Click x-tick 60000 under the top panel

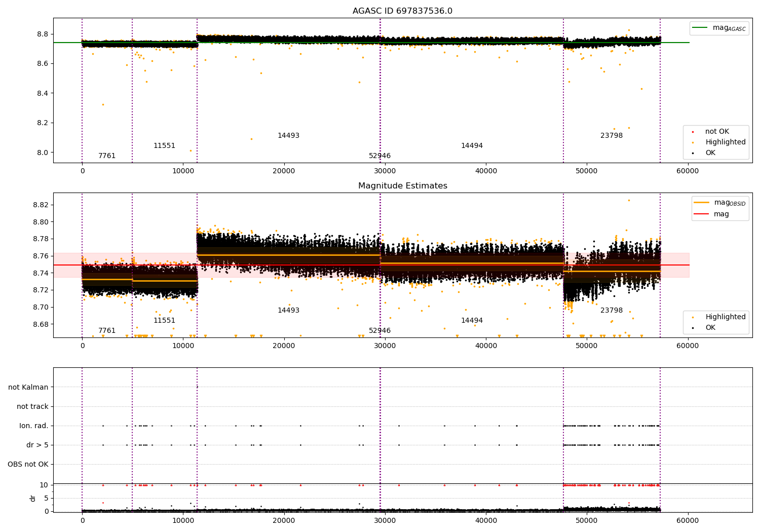[688, 171]
